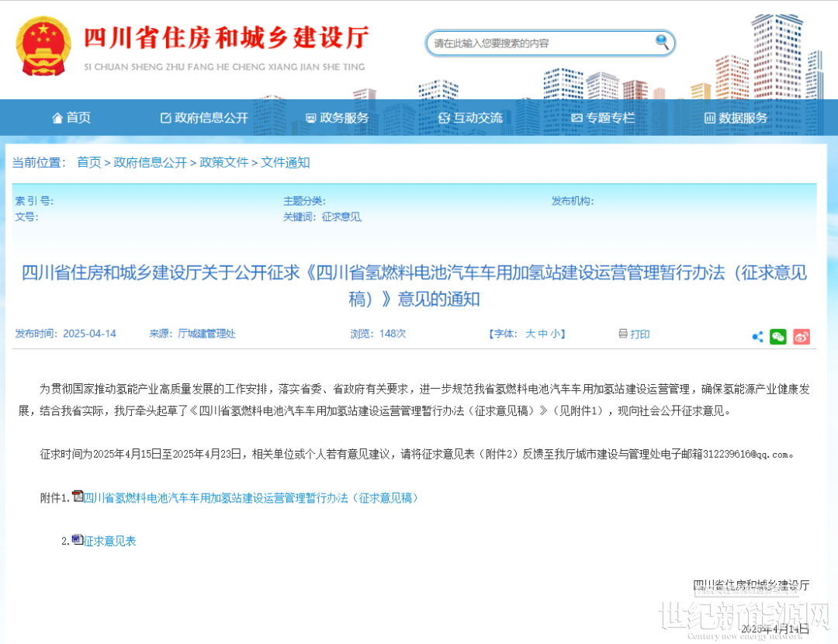838x644 pixels.
Task: Click the 当前位置 label
Action: coord(39,162)
